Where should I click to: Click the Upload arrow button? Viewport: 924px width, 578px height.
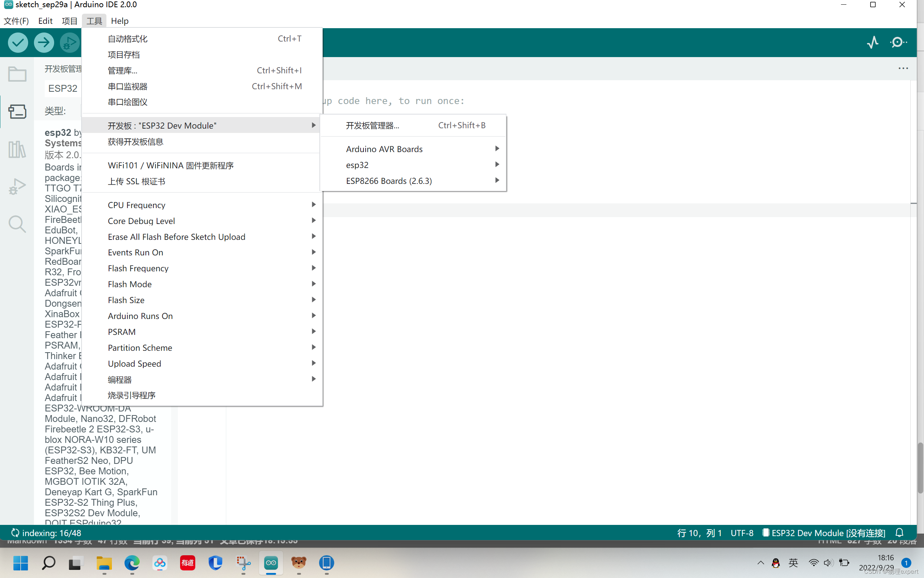[x=44, y=42]
